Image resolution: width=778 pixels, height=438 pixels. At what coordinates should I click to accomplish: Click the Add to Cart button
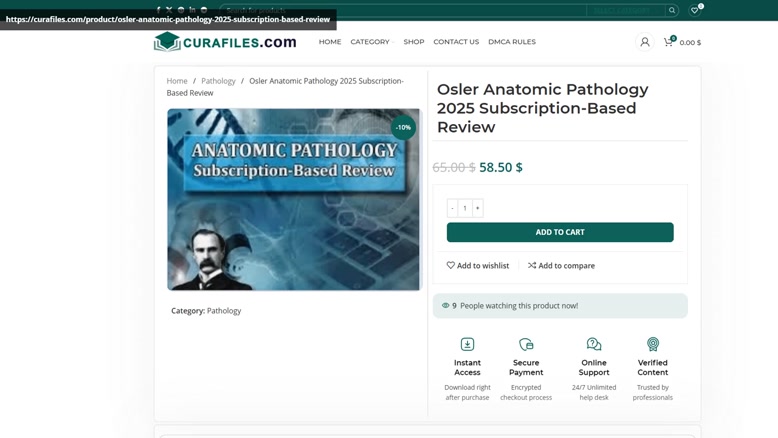point(560,232)
